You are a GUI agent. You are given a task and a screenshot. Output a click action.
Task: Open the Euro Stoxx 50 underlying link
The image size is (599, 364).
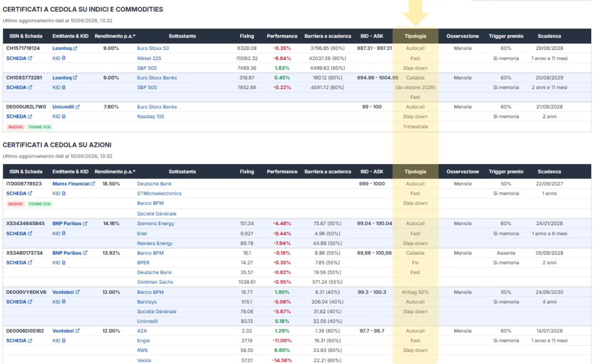pyautogui.click(x=153, y=48)
